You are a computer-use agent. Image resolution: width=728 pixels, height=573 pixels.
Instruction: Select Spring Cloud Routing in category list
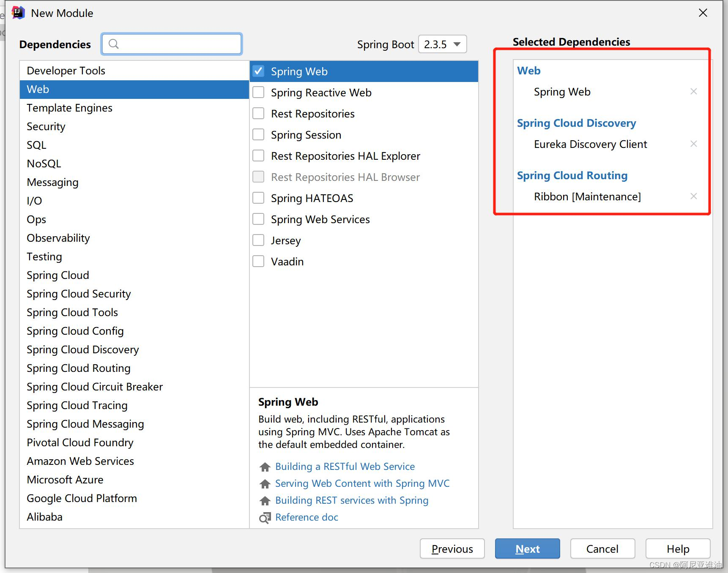click(134, 368)
